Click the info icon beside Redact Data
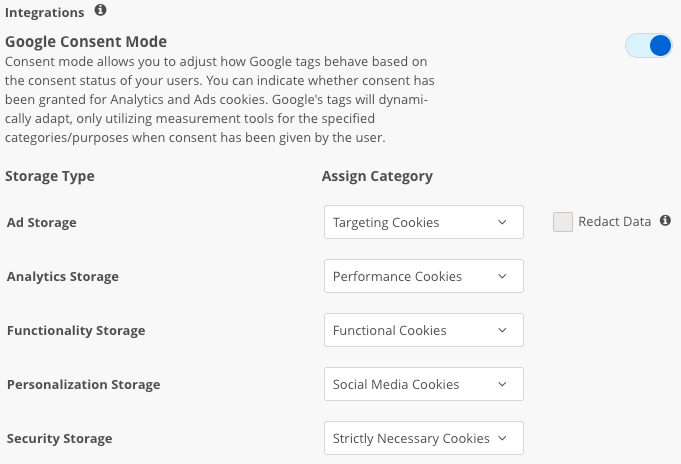 665,221
